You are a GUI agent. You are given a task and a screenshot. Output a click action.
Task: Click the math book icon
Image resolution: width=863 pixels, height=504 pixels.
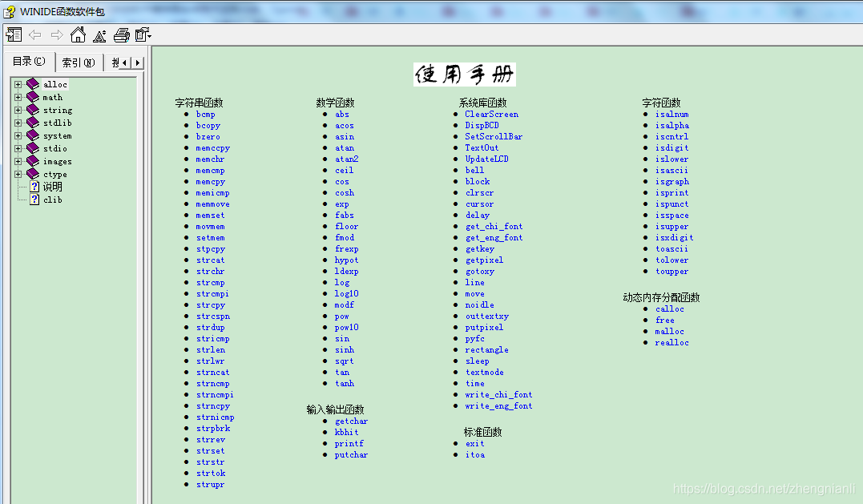[33, 97]
